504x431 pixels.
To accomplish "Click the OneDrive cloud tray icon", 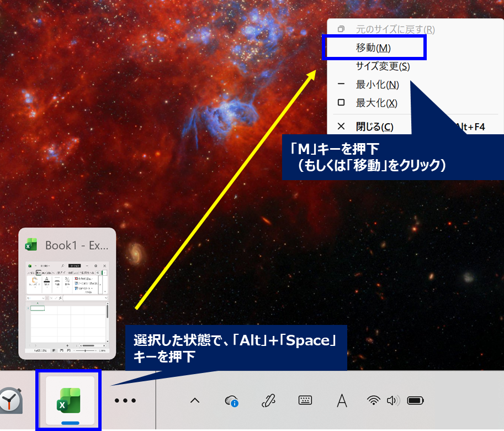I will click(232, 401).
